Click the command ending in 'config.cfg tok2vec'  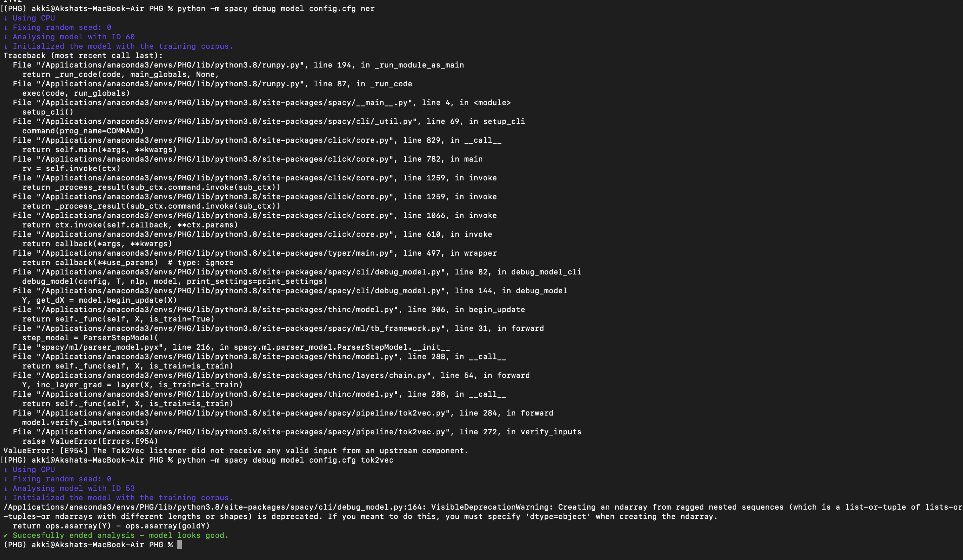pos(285,460)
